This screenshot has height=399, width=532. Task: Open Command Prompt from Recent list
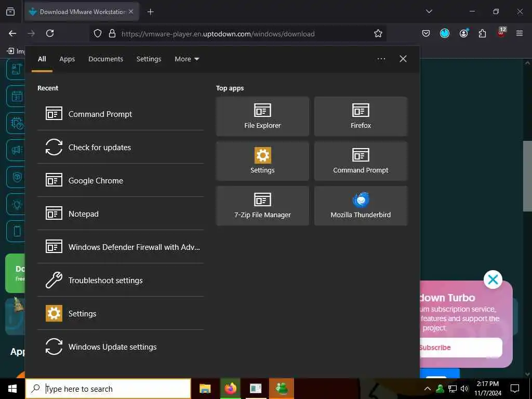pyautogui.click(x=121, y=114)
